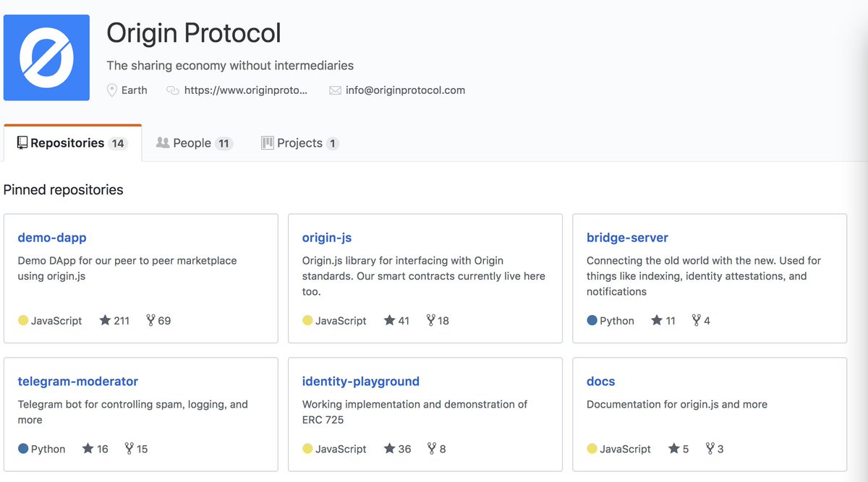This screenshot has height=482, width=868.
Task: Click the 'Earth' location text
Action: 134,90
